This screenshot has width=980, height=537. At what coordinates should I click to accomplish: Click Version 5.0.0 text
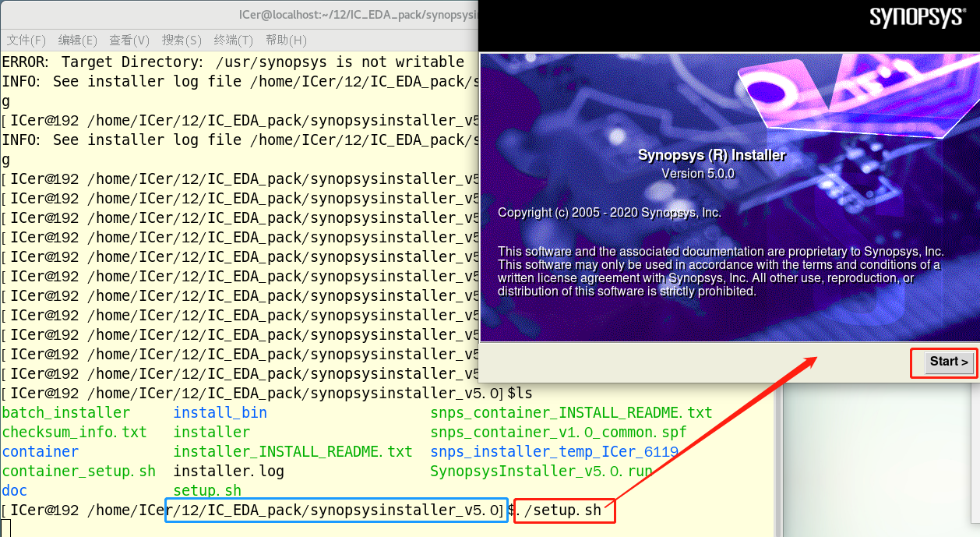pos(698,173)
